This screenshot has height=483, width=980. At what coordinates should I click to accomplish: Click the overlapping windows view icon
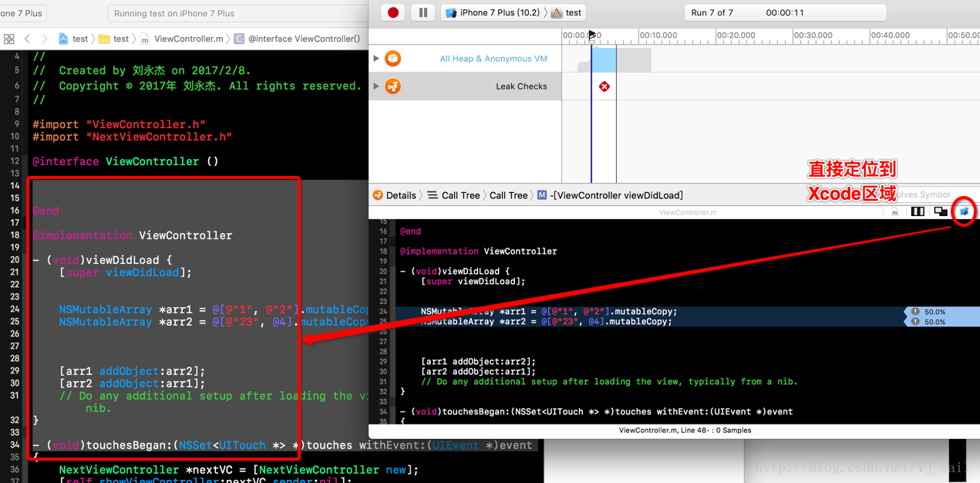click(941, 211)
